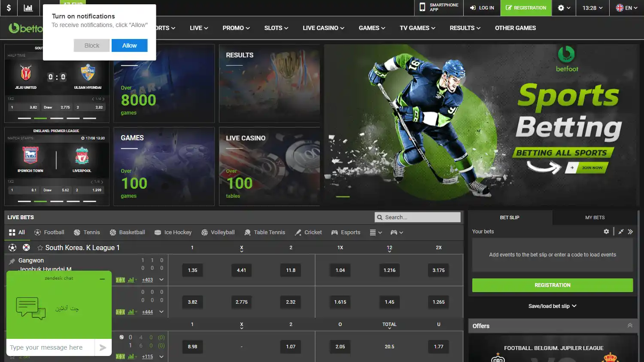
Task: Switch to MY BETS tab
Action: (x=595, y=217)
